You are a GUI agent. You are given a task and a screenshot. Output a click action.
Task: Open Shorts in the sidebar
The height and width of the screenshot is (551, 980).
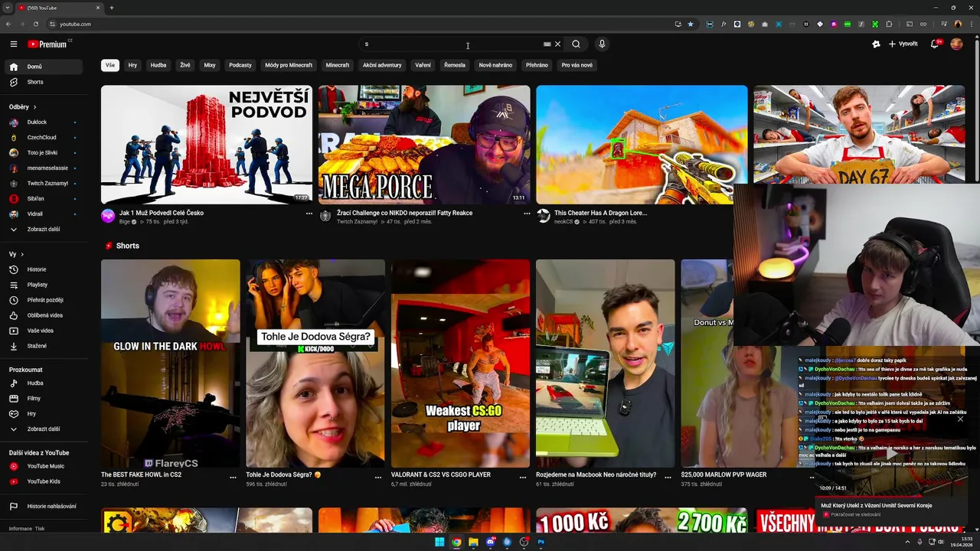click(43, 82)
